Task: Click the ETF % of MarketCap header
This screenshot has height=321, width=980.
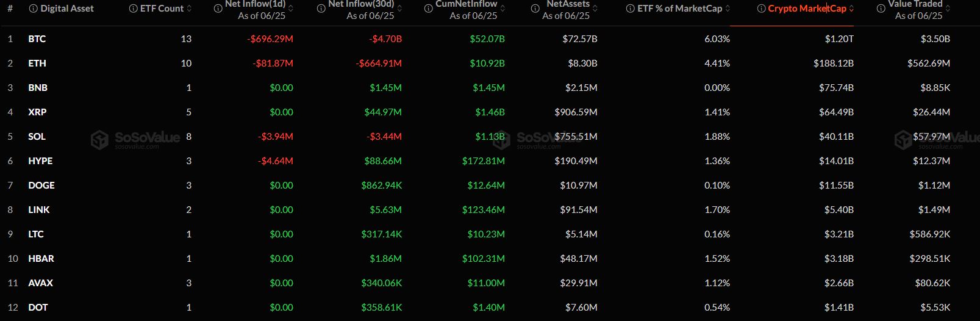Action: pos(679,9)
